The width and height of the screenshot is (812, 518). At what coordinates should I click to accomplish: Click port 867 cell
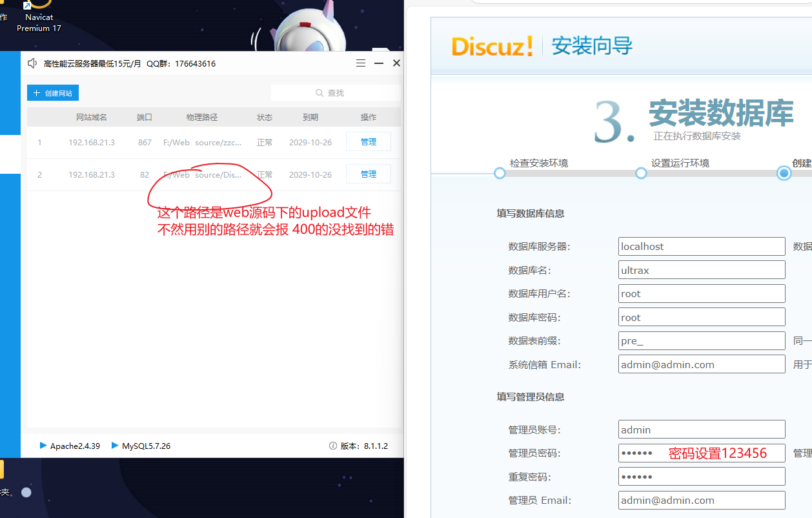pos(145,143)
